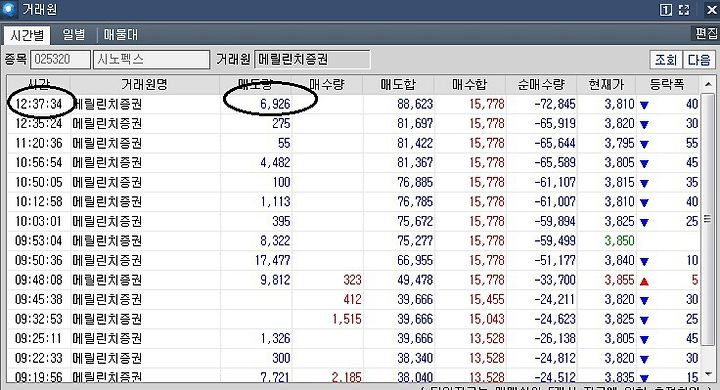Click the buy total value 15,043

point(487,319)
